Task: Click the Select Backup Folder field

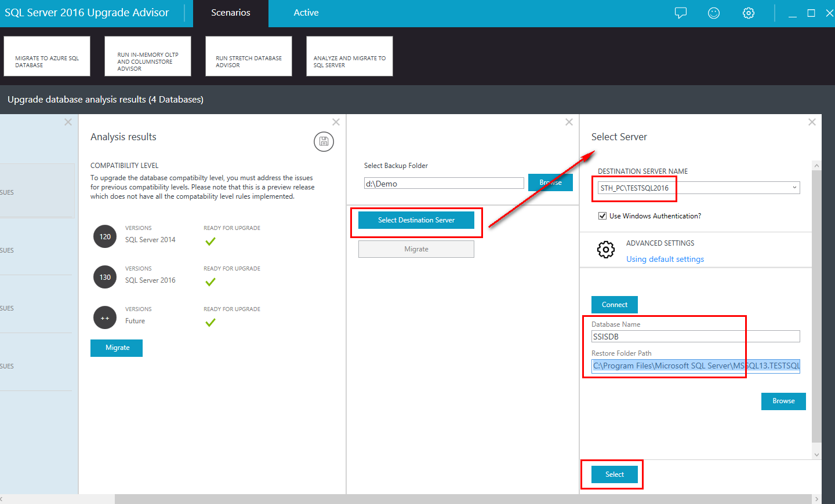Action: tap(444, 184)
